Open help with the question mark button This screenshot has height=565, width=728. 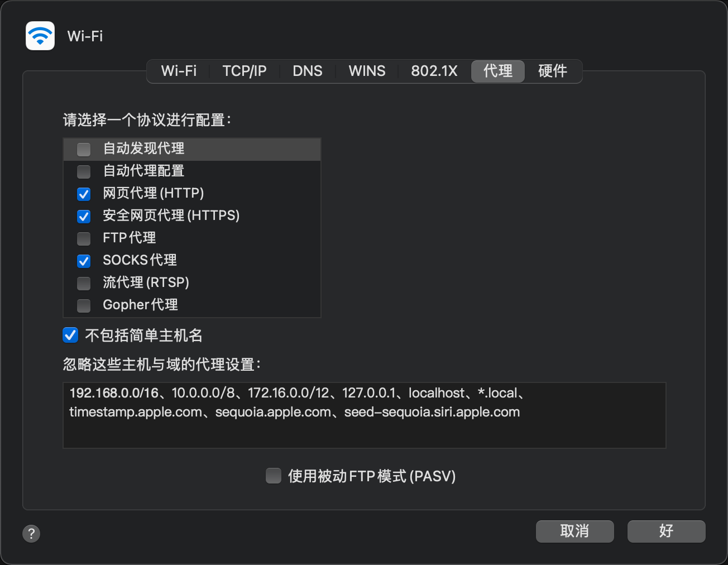(x=31, y=533)
